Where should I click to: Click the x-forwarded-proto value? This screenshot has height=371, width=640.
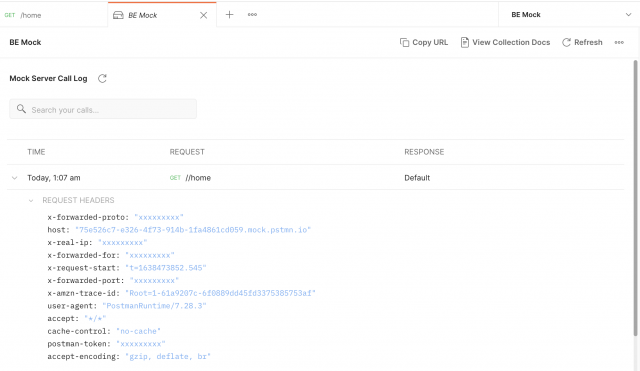point(159,217)
